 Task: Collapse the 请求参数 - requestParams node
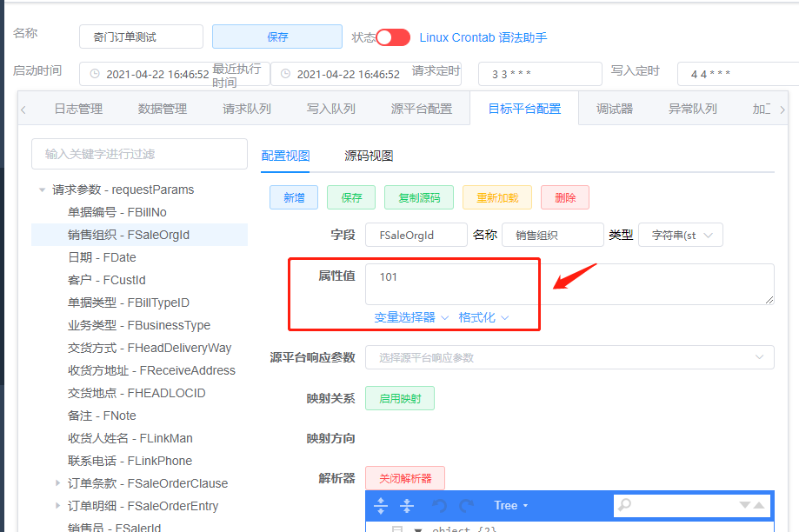43,190
